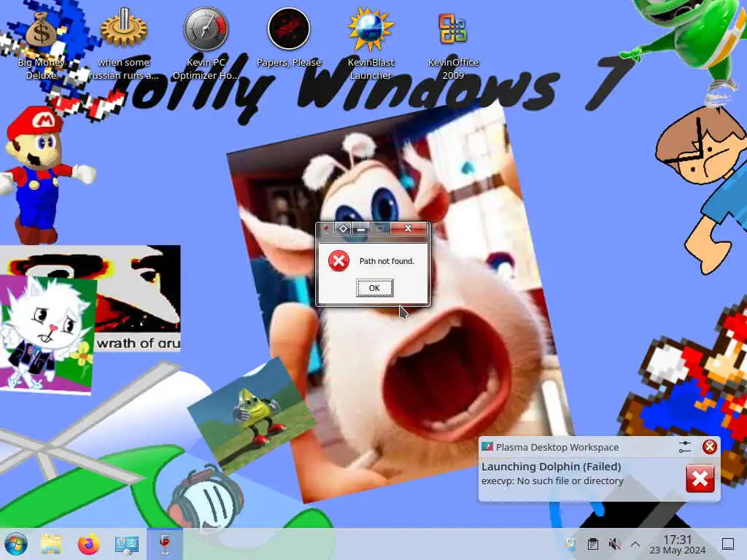Open the clipboard tray icon

click(x=592, y=544)
